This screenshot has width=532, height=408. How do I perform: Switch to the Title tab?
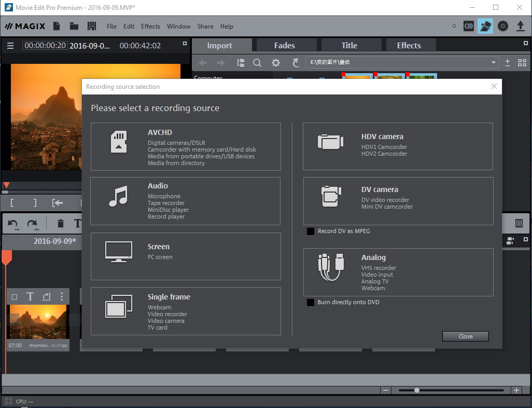coord(351,46)
